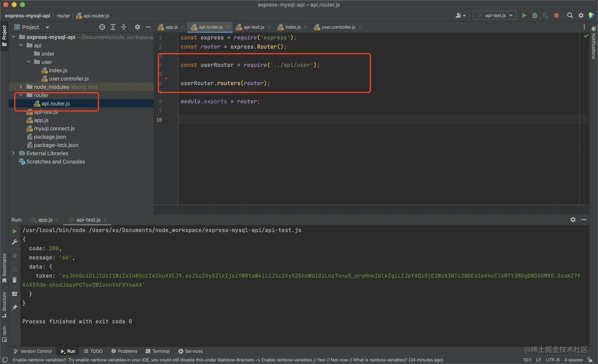Rerun using Run panel green arrow
Screen dimensions: 598x364
click(15, 231)
